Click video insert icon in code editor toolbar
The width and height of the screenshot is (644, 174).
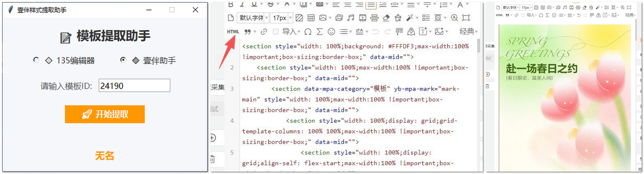click(x=362, y=18)
